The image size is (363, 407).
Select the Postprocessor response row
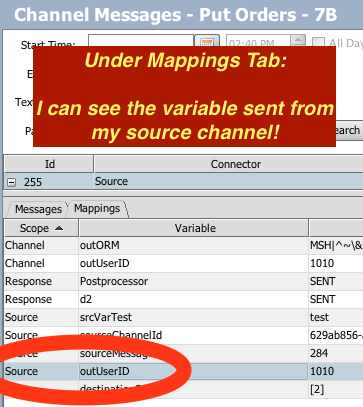tap(184, 281)
